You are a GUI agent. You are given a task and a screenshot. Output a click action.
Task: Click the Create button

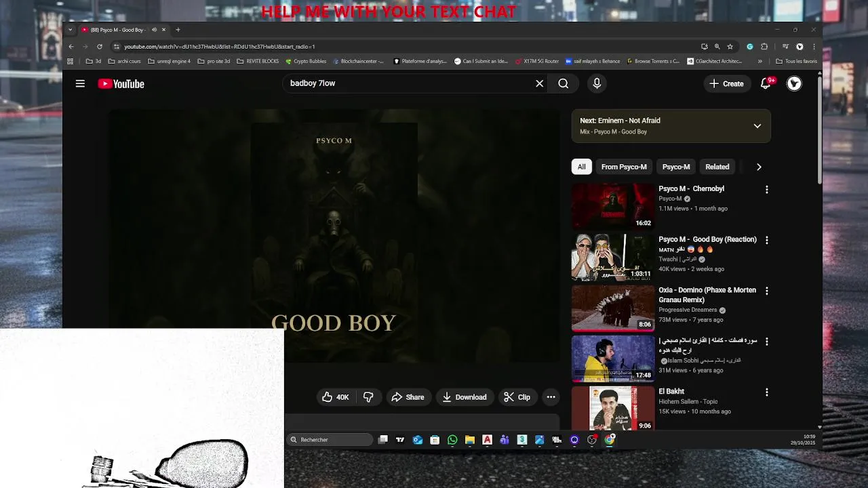coord(726,83)
